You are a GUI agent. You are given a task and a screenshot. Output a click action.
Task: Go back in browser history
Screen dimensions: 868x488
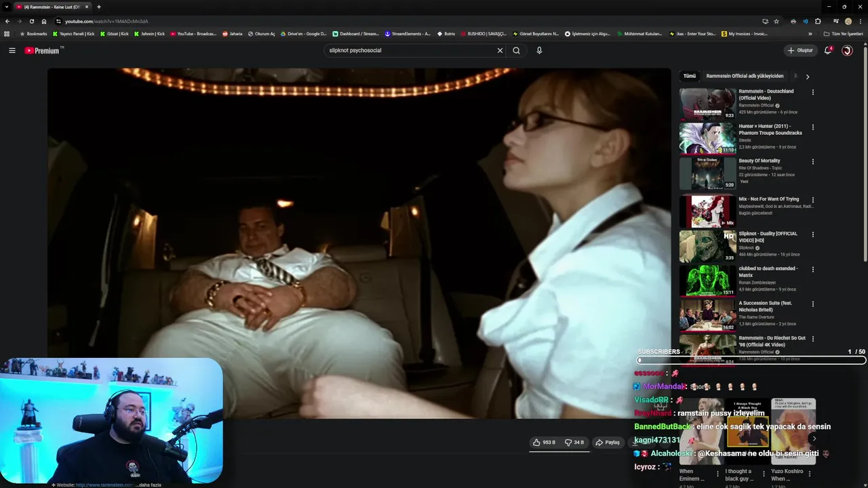point(7,21)
